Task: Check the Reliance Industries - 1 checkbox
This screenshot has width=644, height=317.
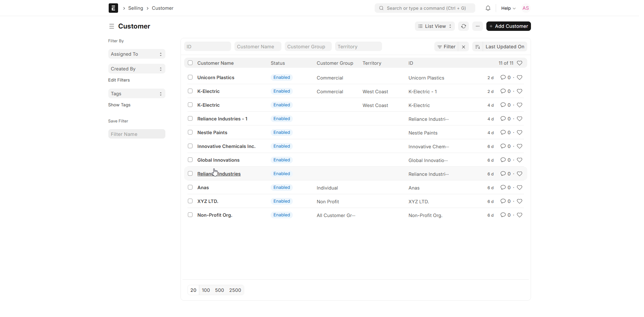Action: pos(190,118)
